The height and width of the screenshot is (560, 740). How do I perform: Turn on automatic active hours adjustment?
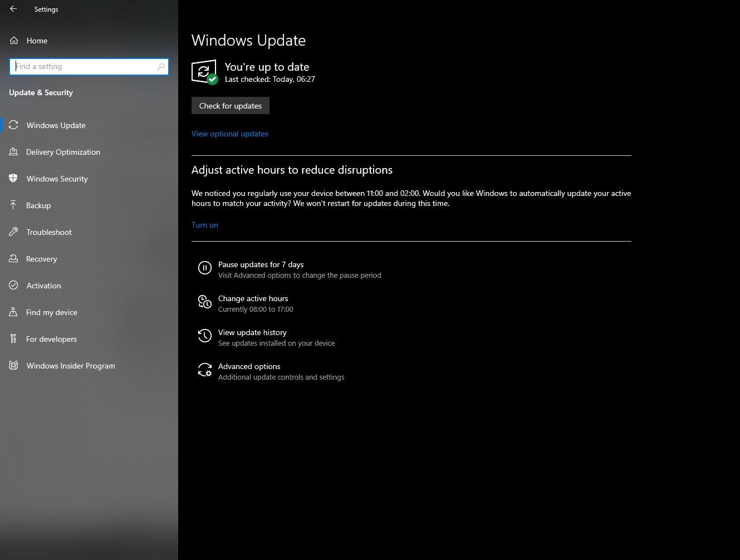tap(205, 225)
